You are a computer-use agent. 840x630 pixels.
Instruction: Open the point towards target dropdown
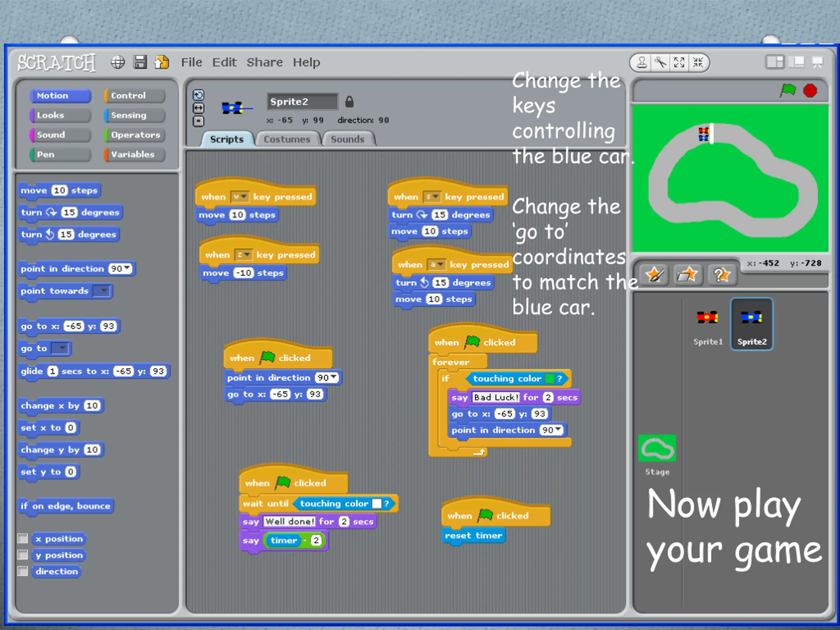(x=102, y=291)
